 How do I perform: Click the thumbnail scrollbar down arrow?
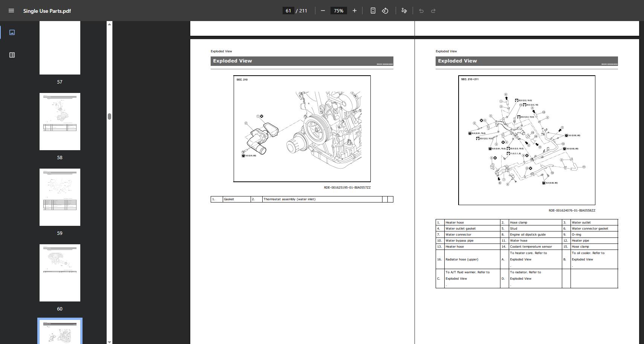109,342
